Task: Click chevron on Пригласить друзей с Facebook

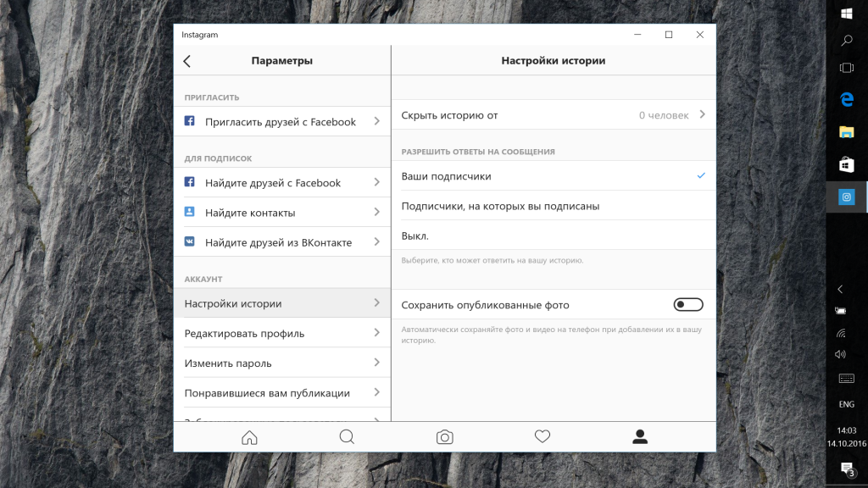Action: pos(377,121)
